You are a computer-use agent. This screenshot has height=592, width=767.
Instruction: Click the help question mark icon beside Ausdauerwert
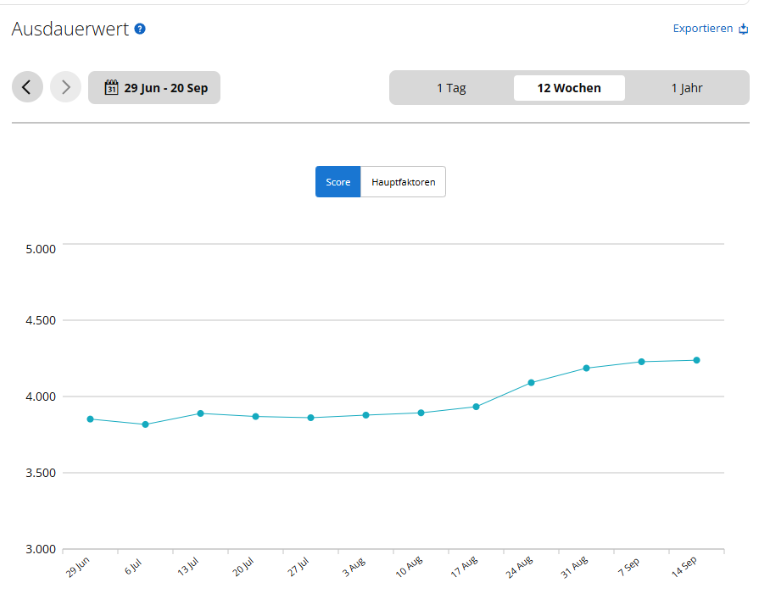tap(140, 29)
